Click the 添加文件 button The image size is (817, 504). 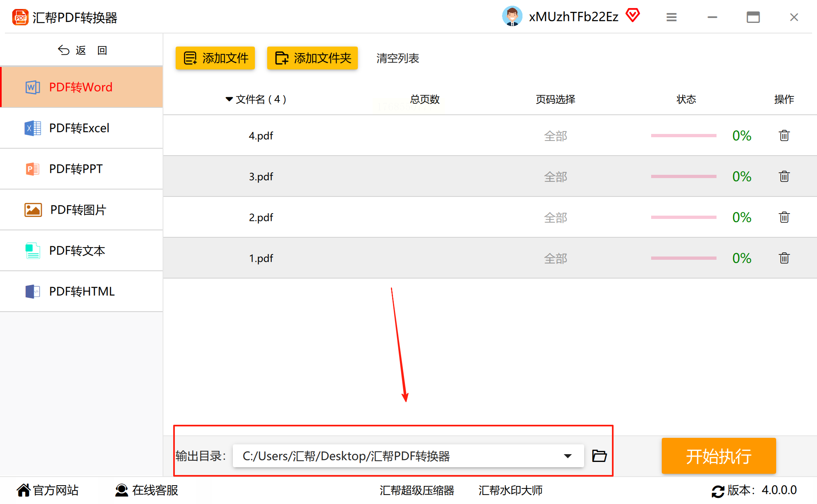pyautogui.click(x=215, y=58)
